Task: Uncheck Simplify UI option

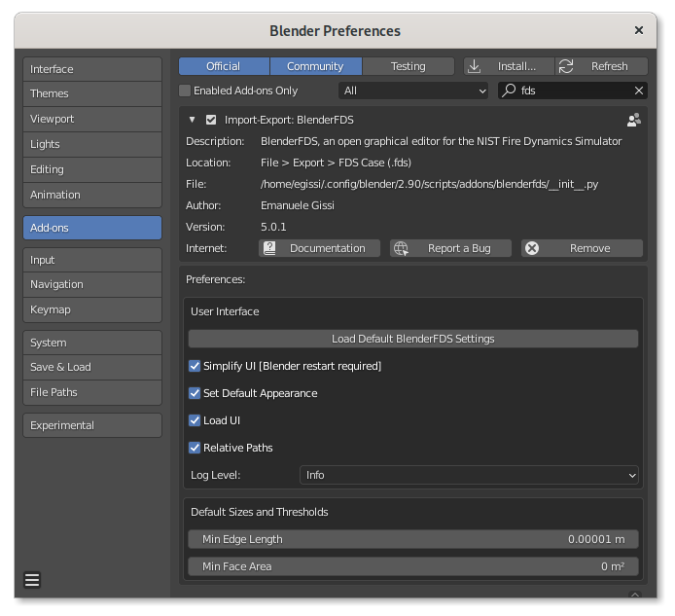Action: [195, 366]
